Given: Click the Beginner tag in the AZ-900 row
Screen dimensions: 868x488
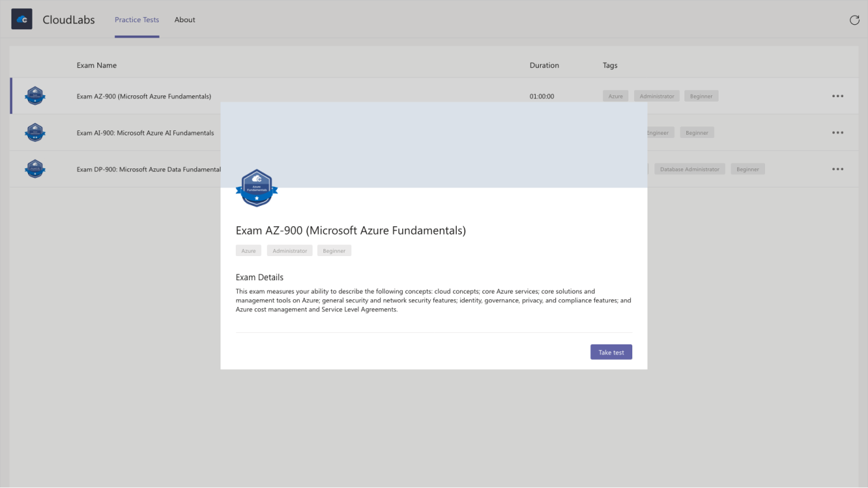Looking at the screenshot, I should [702, 96].
